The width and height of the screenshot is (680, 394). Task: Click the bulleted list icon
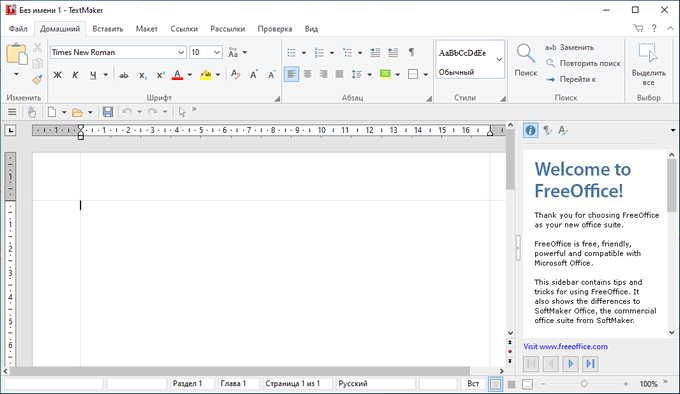[292, 53]
